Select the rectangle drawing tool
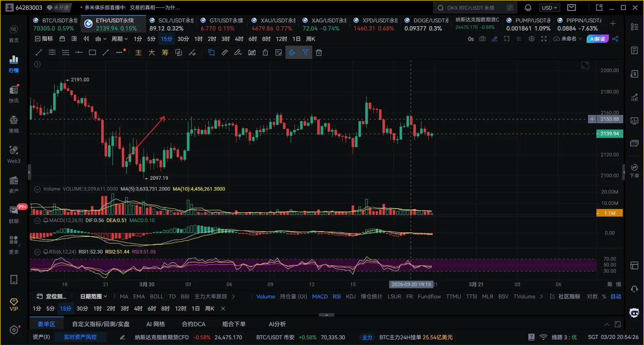The image size is (644, 345). point(92,53)
